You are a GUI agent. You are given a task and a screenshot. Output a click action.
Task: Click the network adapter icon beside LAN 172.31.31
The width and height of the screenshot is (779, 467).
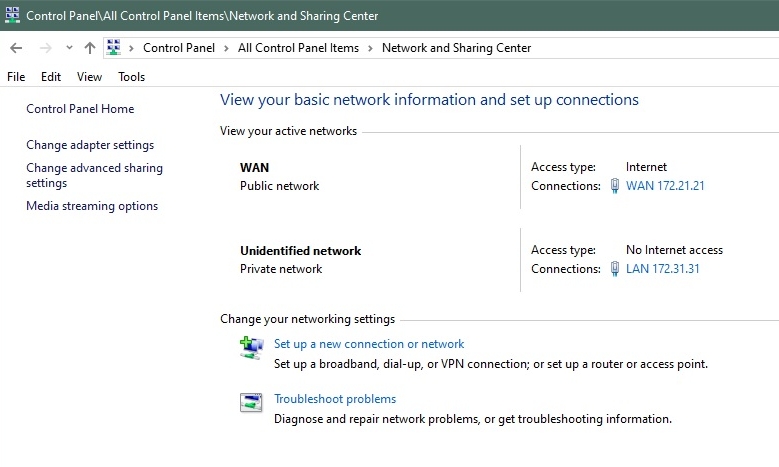[x=616, y=269]
